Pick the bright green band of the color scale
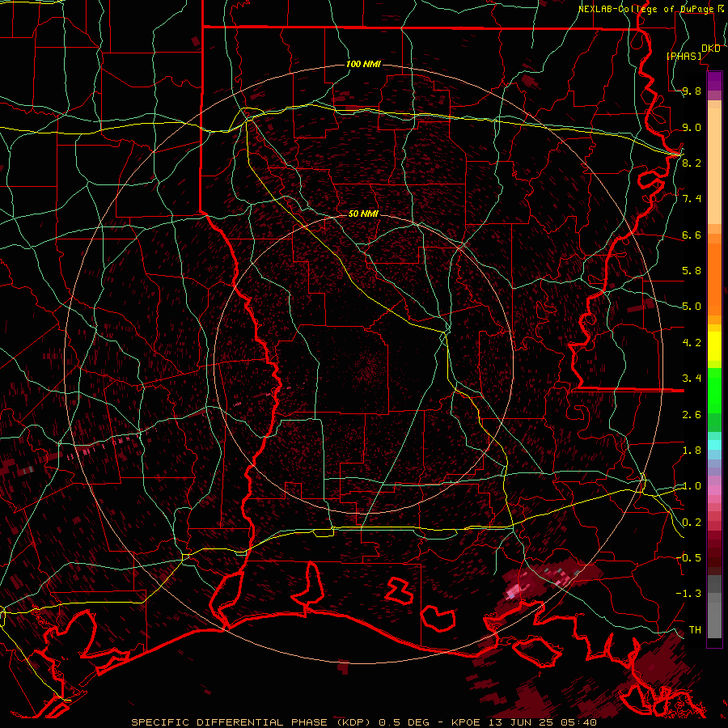This screenshot has width=728, height=728. coord(714,390)
